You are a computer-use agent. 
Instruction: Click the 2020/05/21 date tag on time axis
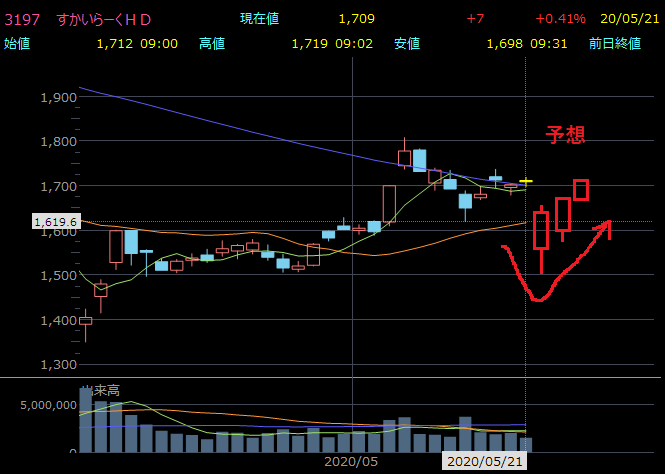[484, 462]
